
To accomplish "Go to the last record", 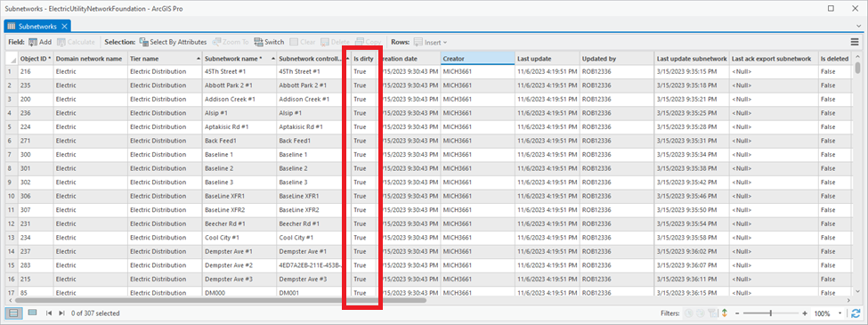I will coord(61,313).
